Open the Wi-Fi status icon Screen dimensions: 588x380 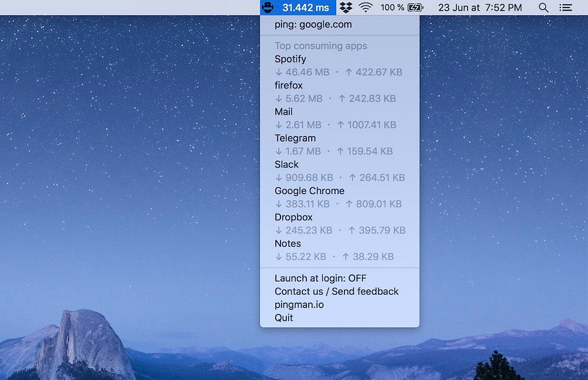[x=366, y=8]
